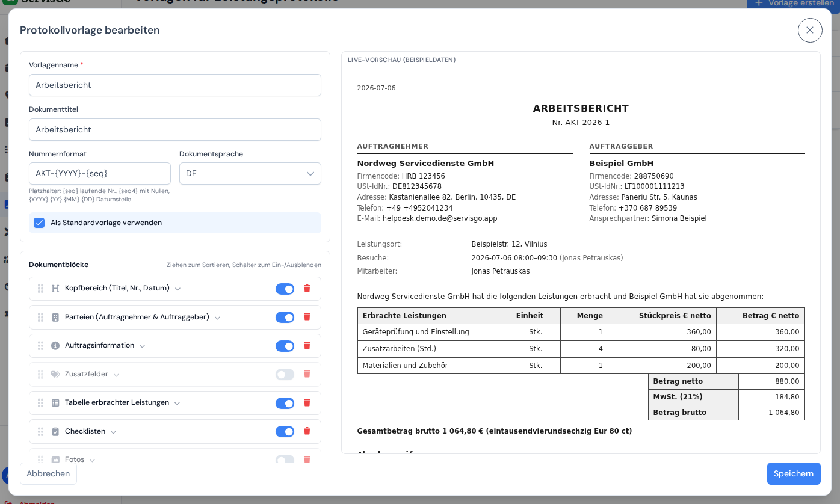Toggle Auftragsinformation block switch
The height and width of the screenshot is (504, 840).
pyautogui.click(x=285, y=346)
